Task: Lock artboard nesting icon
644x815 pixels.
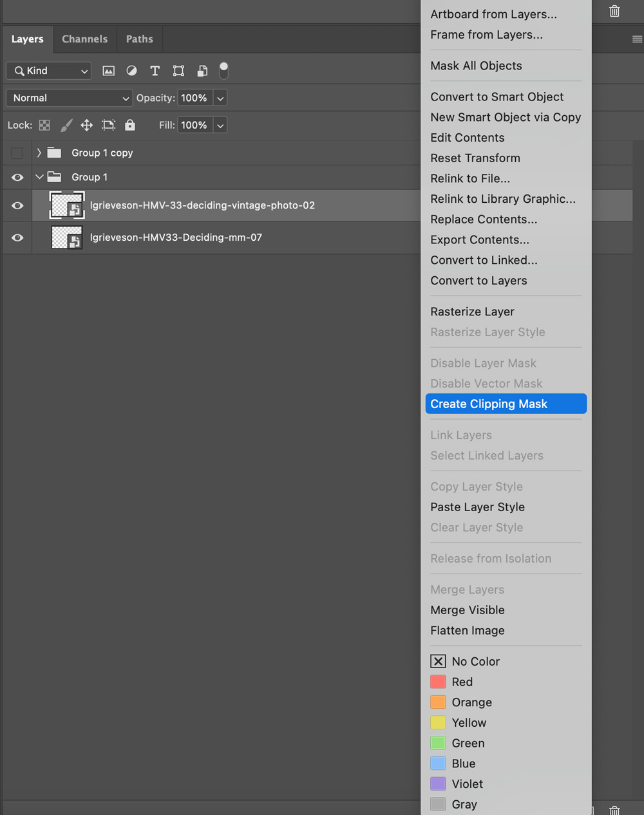Action: [109, 125]
